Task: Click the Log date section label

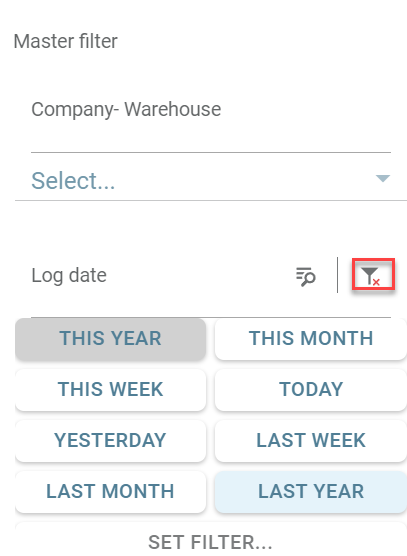Action: click(x=69, y=276)
